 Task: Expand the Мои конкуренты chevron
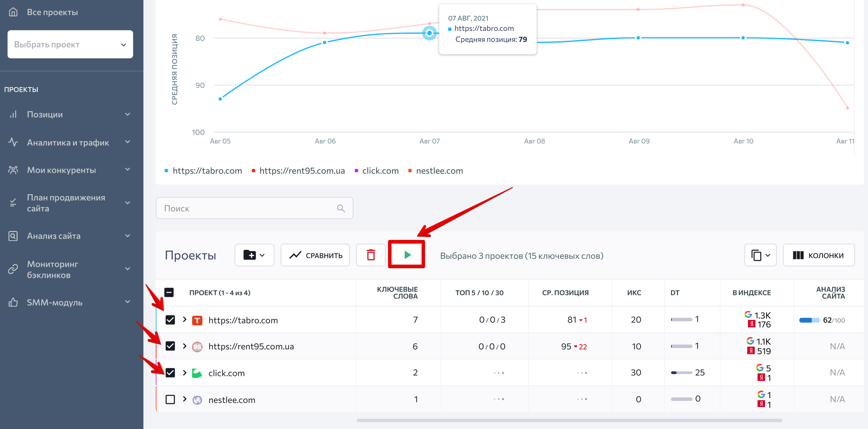(128, 170)
